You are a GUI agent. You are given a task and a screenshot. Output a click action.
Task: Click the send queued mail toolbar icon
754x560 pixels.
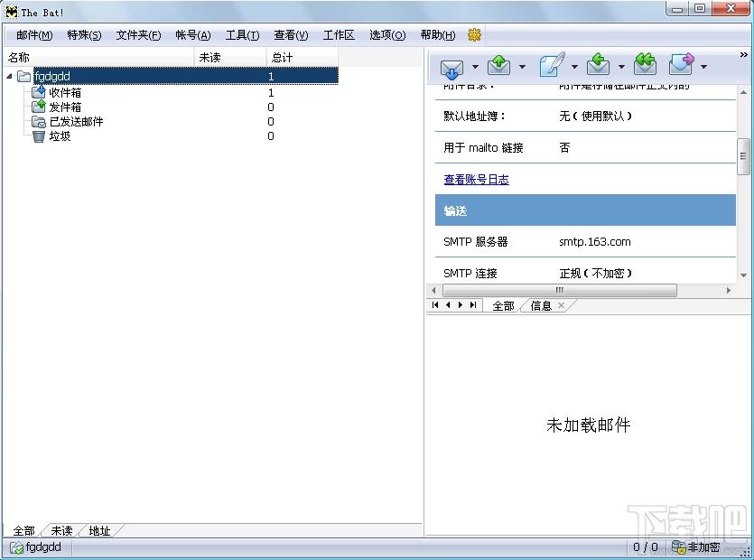click(498, 65)
